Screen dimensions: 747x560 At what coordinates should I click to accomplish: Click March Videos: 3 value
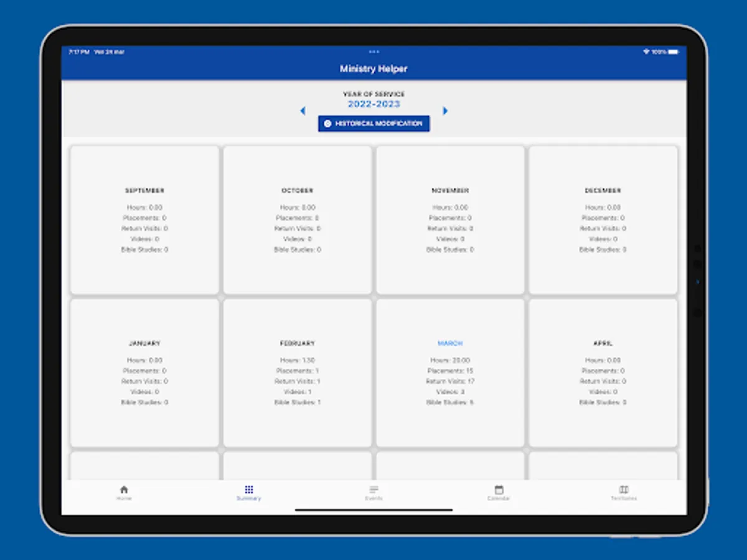pyautogui.click(x=450, y=392)
